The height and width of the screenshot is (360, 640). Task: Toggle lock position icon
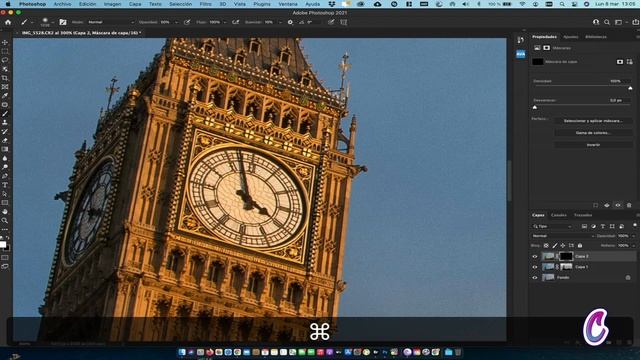pos(563,246)
